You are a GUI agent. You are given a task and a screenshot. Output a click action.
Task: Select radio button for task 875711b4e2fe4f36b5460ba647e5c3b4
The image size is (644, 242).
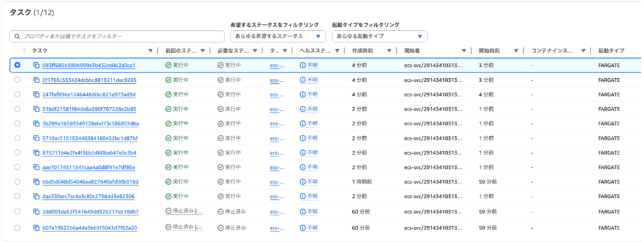click(x=17, y=153)
